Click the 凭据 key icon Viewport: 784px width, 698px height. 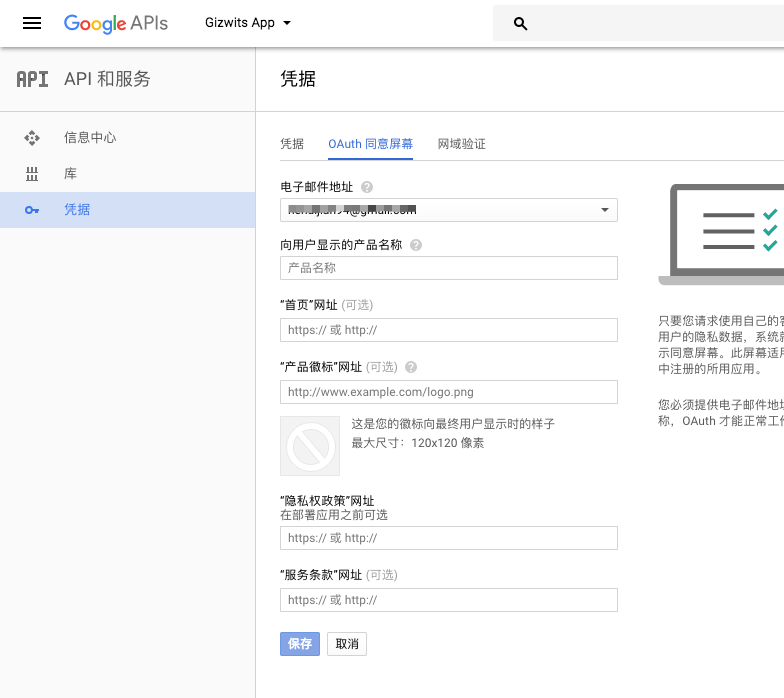[32, 210]
